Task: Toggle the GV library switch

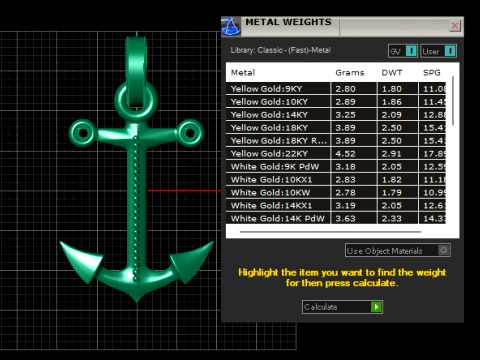Action: (x=403, y=51)
